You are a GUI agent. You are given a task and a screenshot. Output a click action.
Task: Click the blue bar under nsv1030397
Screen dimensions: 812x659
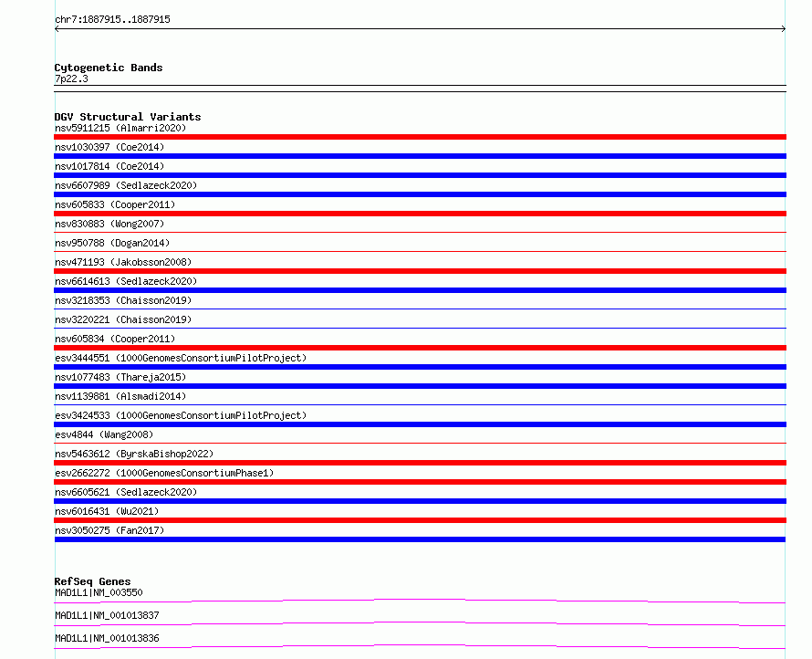[420, 156]
